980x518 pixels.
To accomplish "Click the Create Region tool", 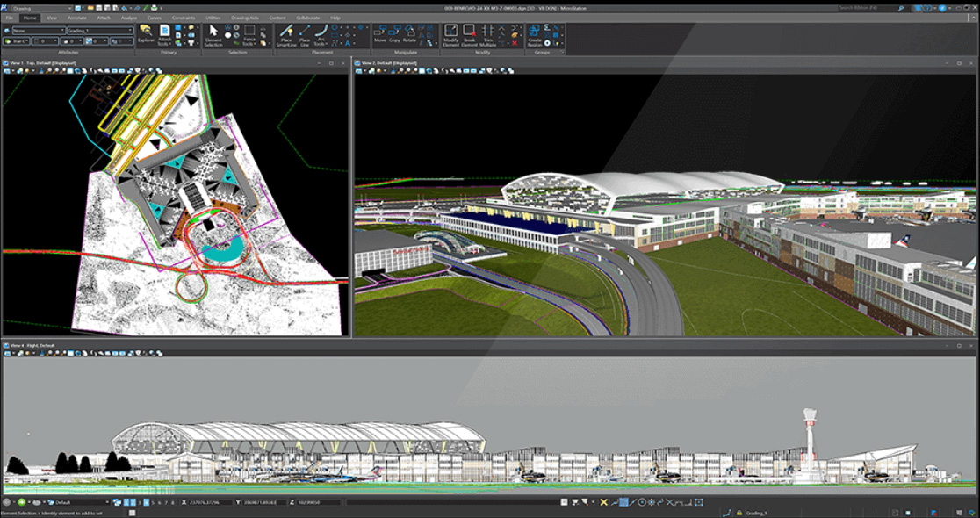I will (x=534, y=34).
